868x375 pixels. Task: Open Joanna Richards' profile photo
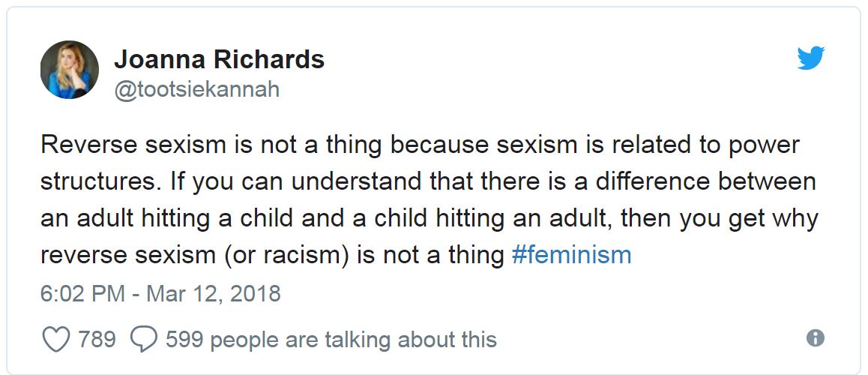point(69,70)
